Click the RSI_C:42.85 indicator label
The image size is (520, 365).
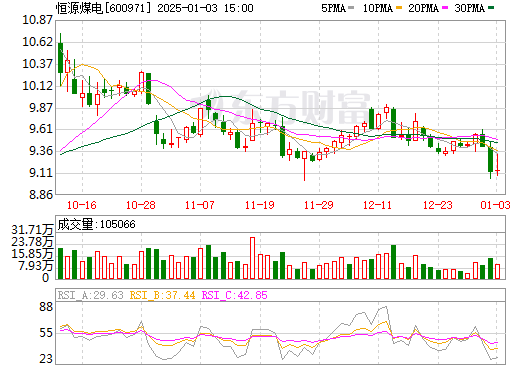point(235,295)
